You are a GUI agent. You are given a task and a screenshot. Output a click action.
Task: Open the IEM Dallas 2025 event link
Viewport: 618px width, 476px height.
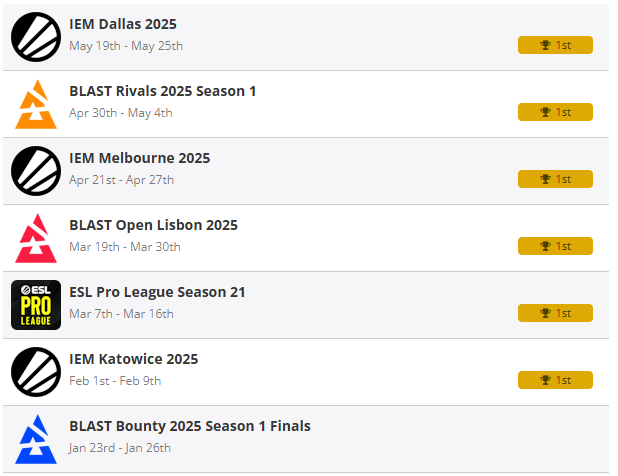pos(123,24)
